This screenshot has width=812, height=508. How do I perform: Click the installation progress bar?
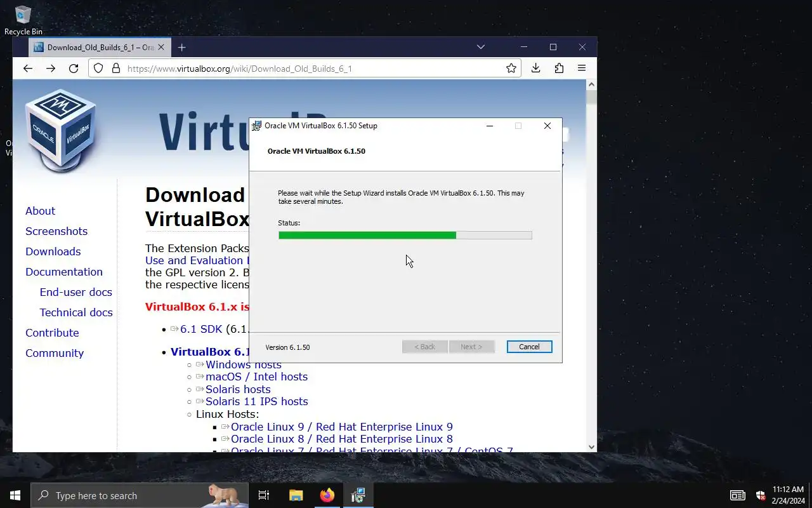tap(405, 235)
